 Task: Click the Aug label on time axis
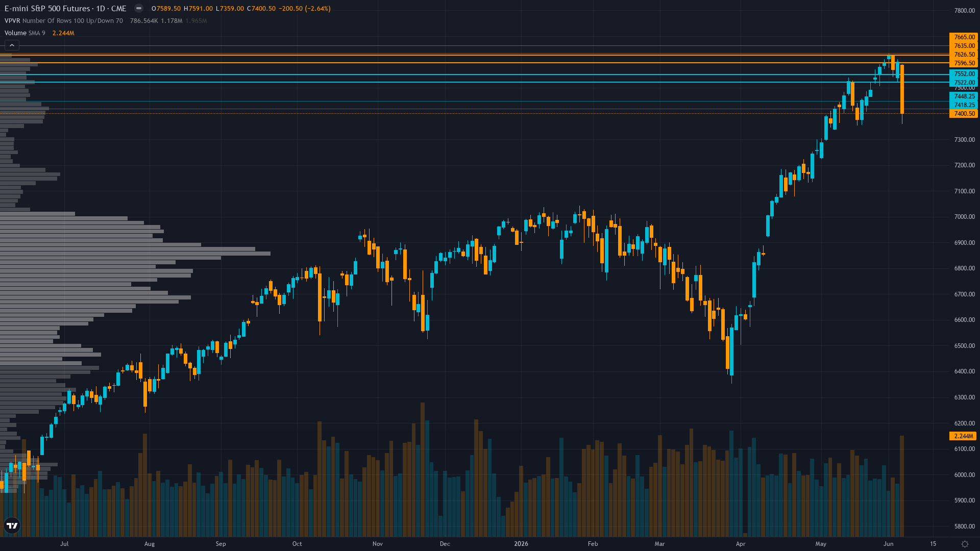(150, 544)
